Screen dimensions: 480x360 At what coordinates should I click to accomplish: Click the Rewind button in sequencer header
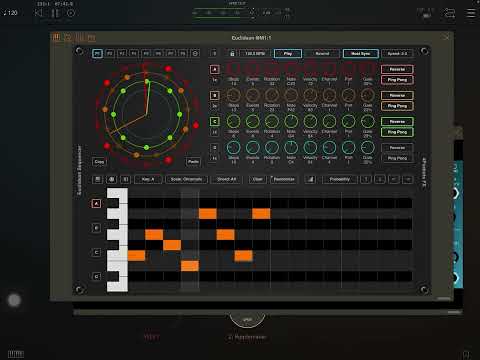pyautogui.click(x=322, y=53)
